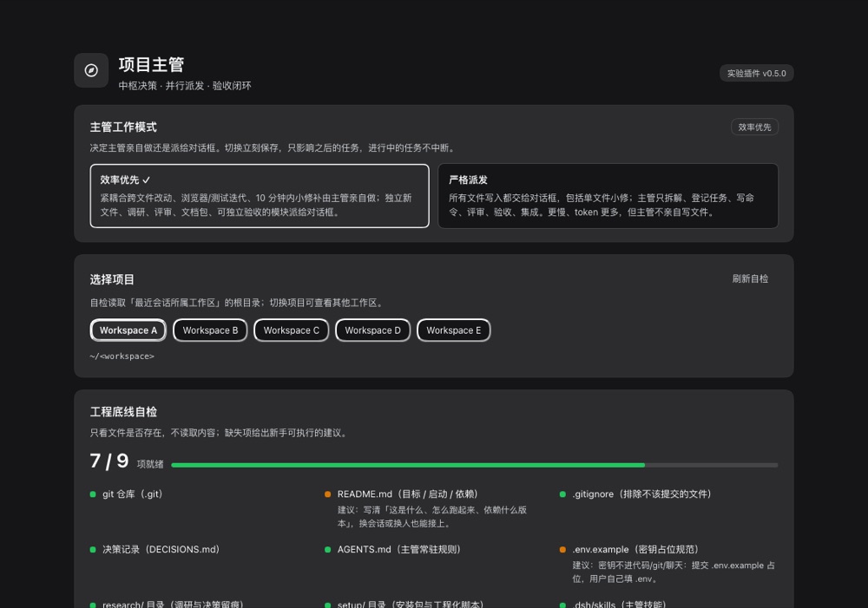This screenshot has width=868, height=608.
Task: Switch to Workspace D
Action: coord(372,330)
